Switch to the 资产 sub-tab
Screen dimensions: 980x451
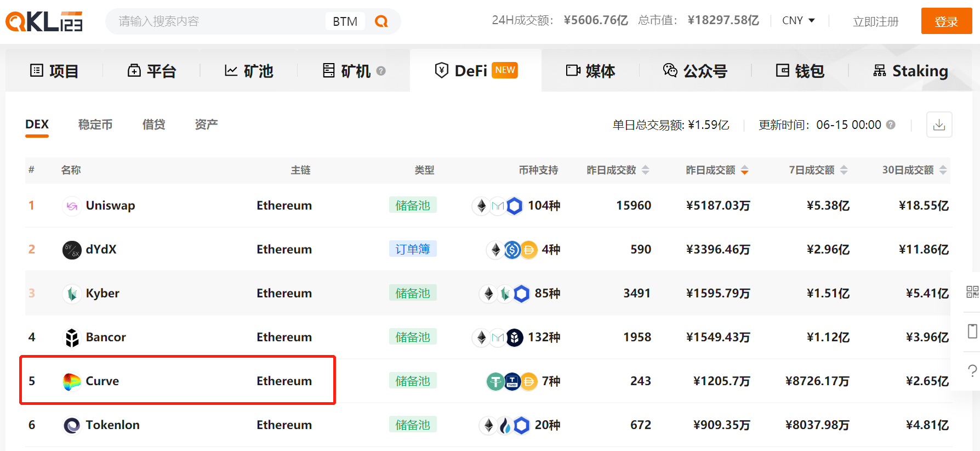coord(206,125)
